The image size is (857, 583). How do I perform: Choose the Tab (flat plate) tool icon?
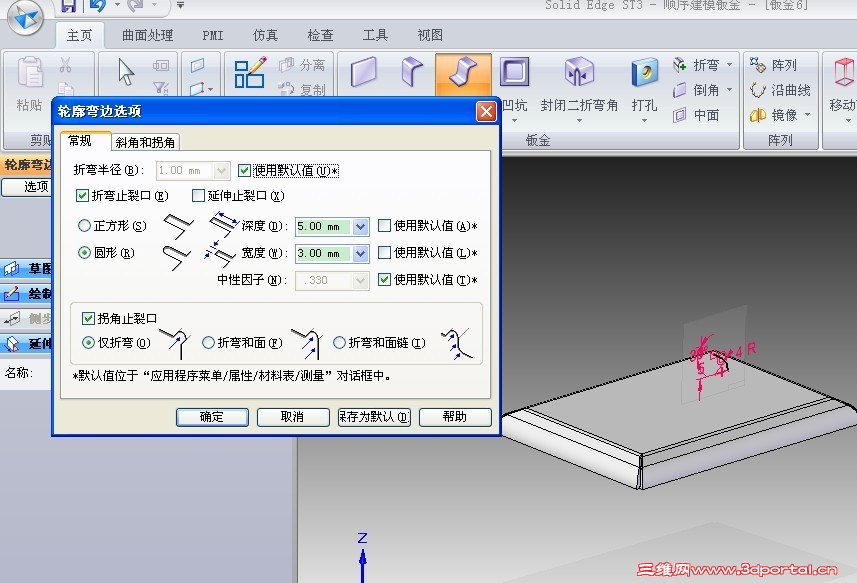click(363, 72)
